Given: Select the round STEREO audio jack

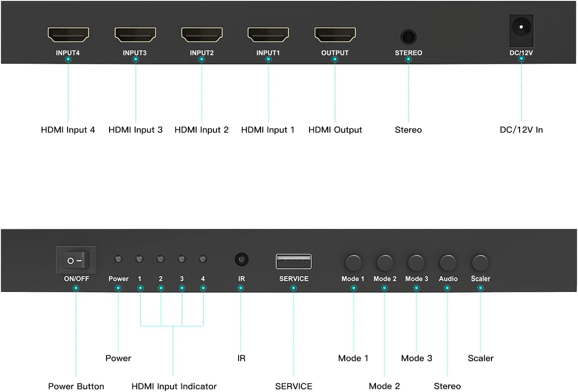Looking at the screenshot, I should (x=408, y=37).
